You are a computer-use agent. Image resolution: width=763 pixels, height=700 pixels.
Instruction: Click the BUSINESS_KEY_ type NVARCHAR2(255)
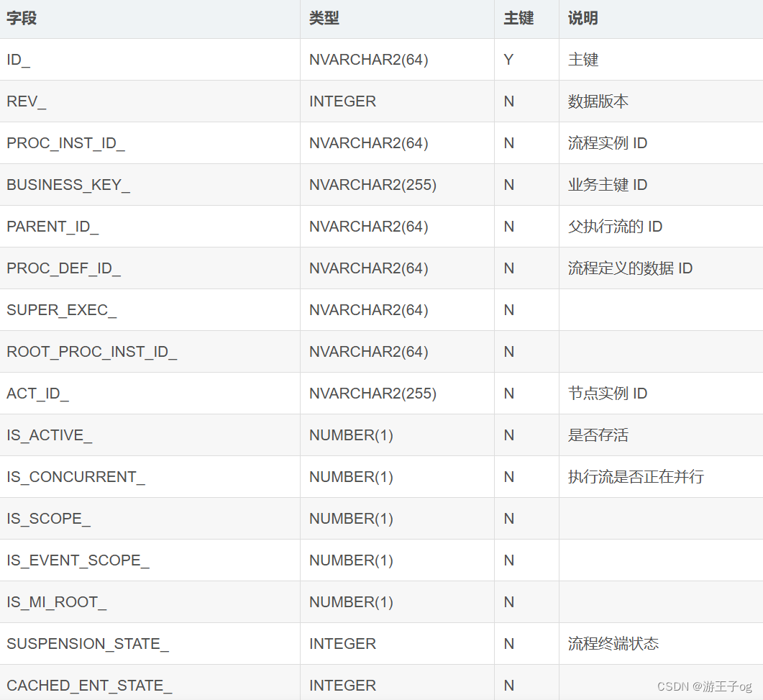click(370, 185)
